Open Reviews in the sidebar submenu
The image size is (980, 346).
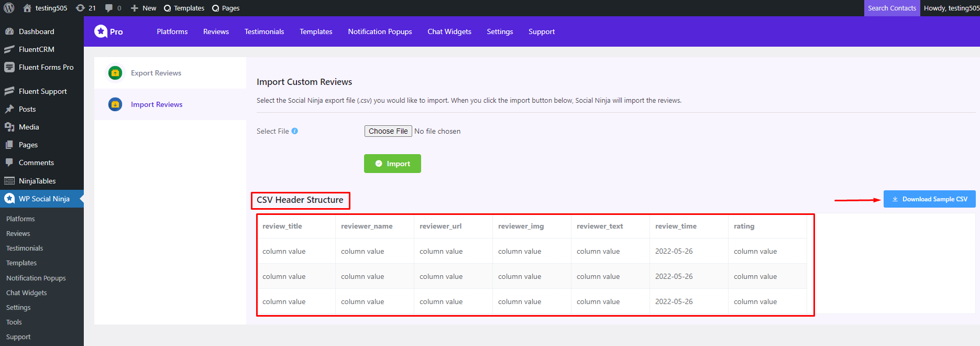[18, 233]
